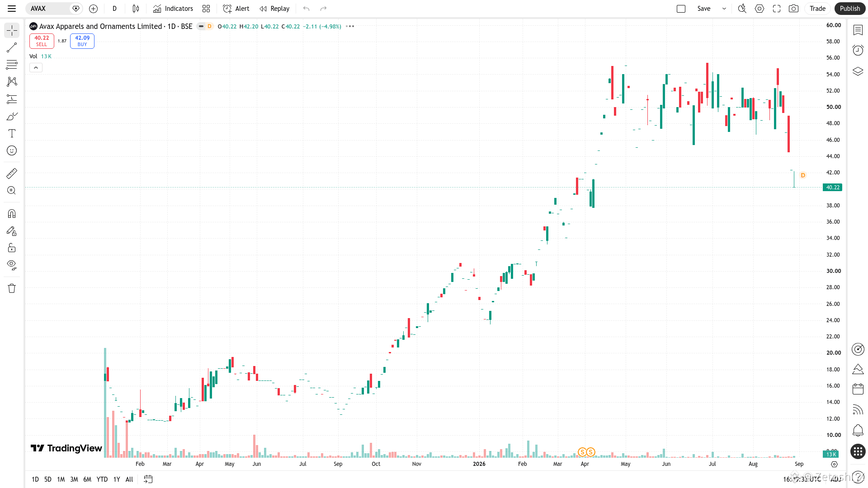The height and width of the screenshot is (488, 868).
Task: Open Alerts clock panel icon
Action: pyautogui.click(x=858, y=50)
